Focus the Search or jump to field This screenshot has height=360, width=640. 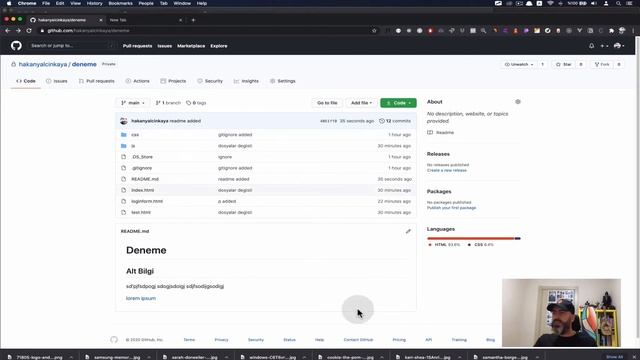click(71, 46)
